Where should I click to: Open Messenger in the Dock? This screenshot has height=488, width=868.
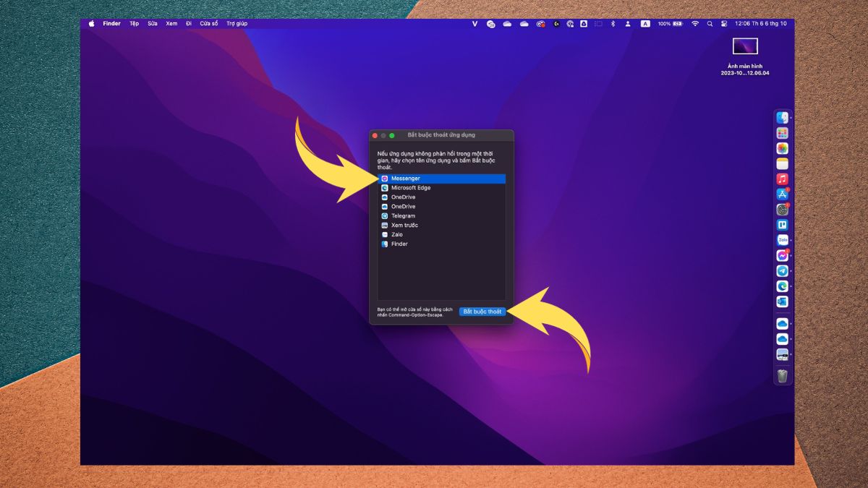[782, 256]
